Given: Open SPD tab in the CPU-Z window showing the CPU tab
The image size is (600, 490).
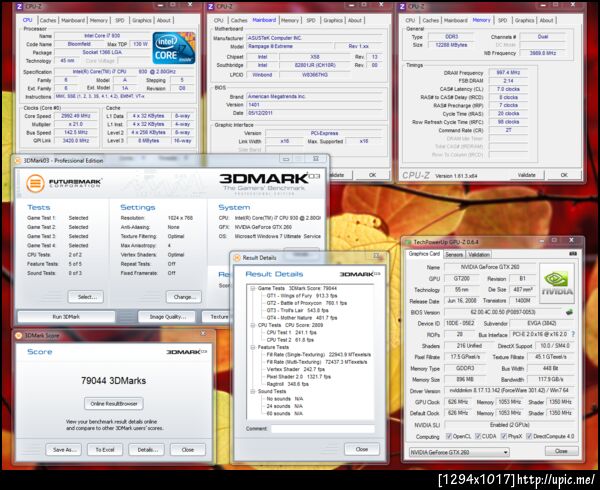Looking at the screenshot, I should [120, 20].
